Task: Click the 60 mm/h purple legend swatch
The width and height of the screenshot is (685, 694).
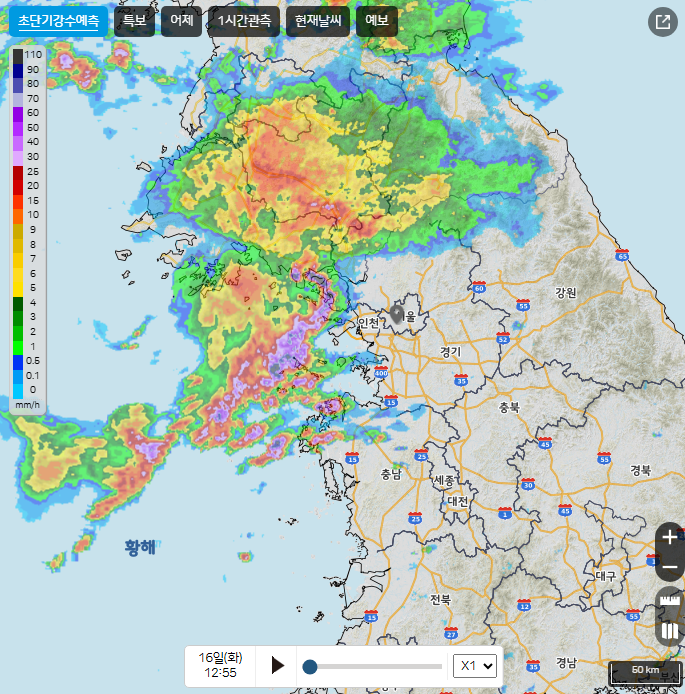Action: point(18,114)
